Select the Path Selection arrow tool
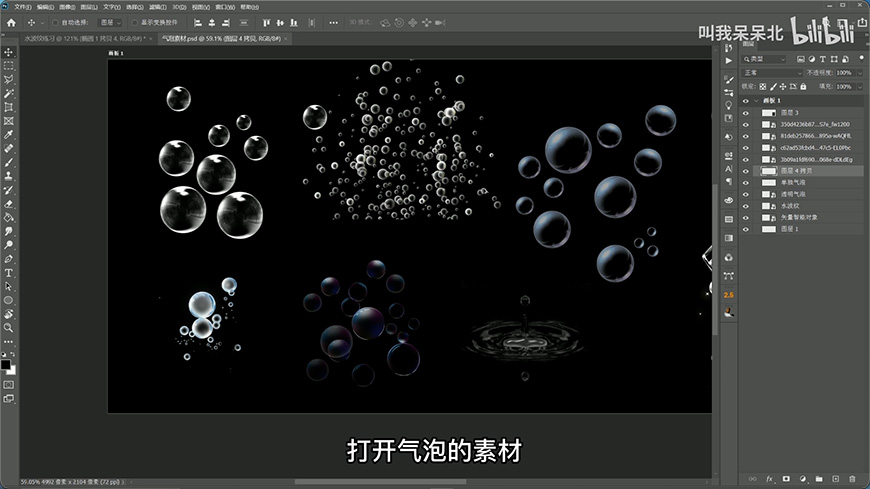Viewport: 870px width, 489px height. point(8,287)
